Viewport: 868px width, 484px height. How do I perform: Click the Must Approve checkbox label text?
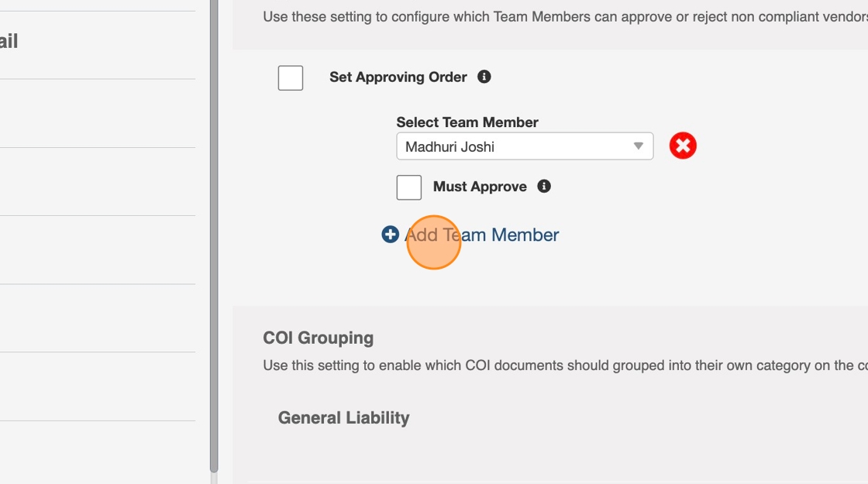pos(480,187)
